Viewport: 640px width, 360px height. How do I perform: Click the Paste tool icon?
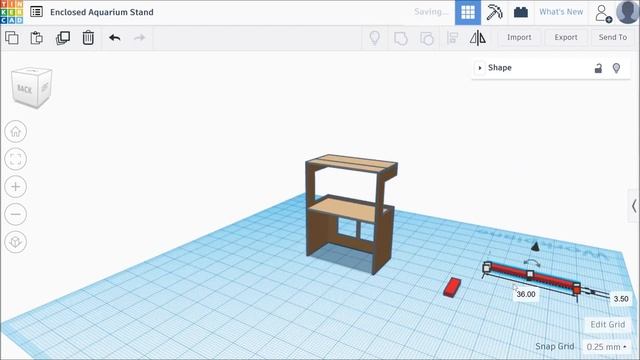37,38
